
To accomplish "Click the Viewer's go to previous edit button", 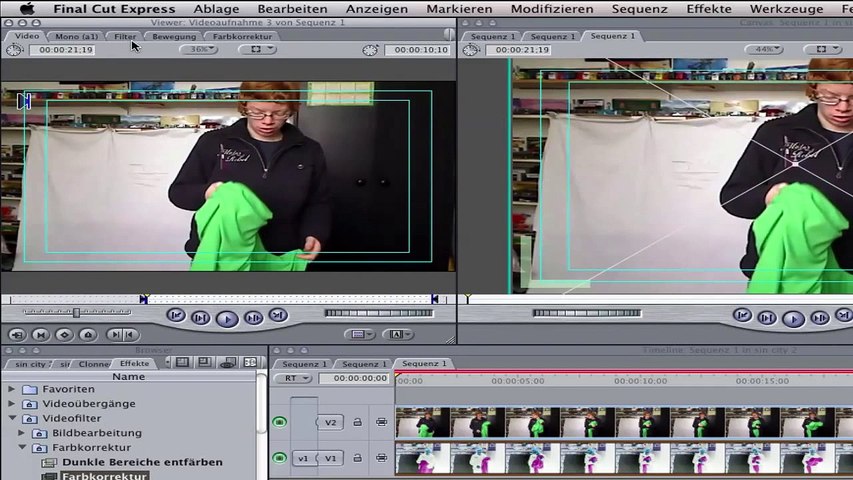I will point(176,317).
